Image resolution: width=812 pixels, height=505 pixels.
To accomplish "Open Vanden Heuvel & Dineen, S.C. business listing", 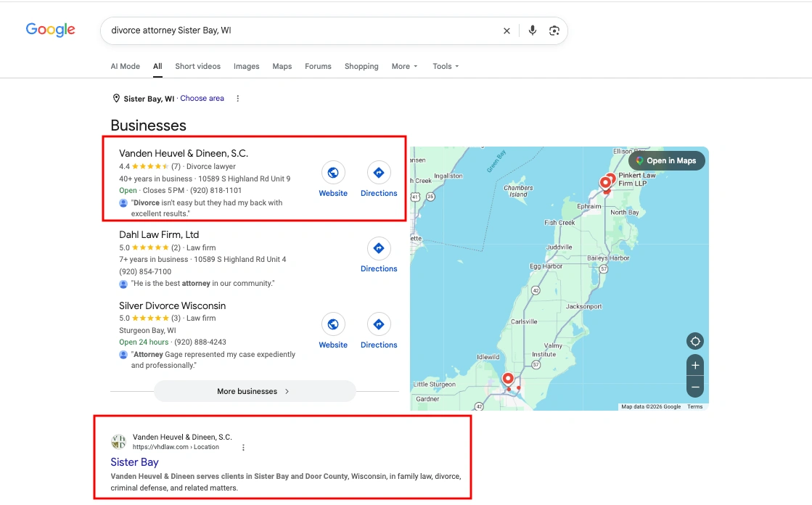I will click(184, 153).
